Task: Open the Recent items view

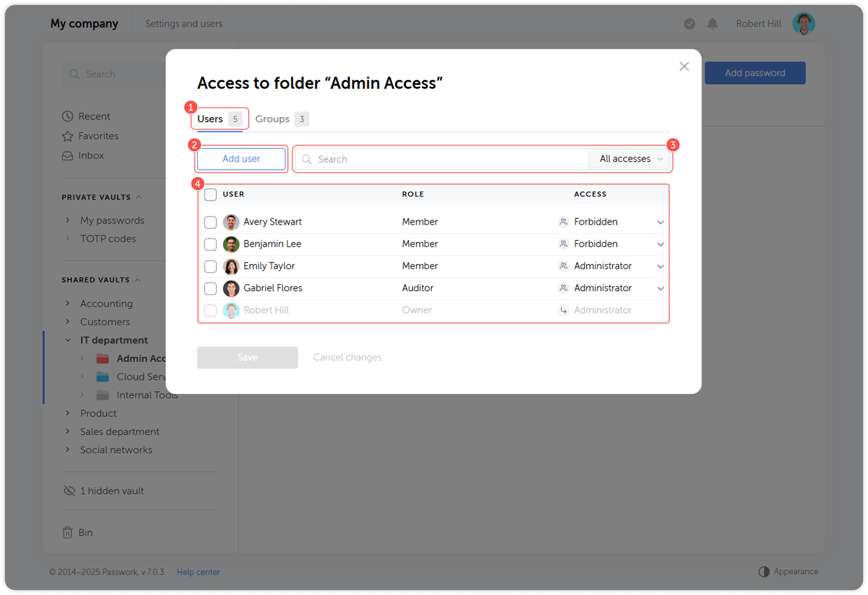Action: point(94,116)
